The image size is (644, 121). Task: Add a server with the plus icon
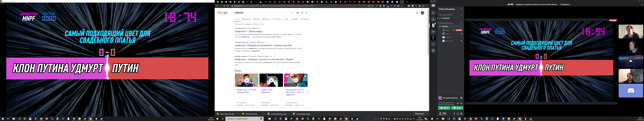point(433,44)
